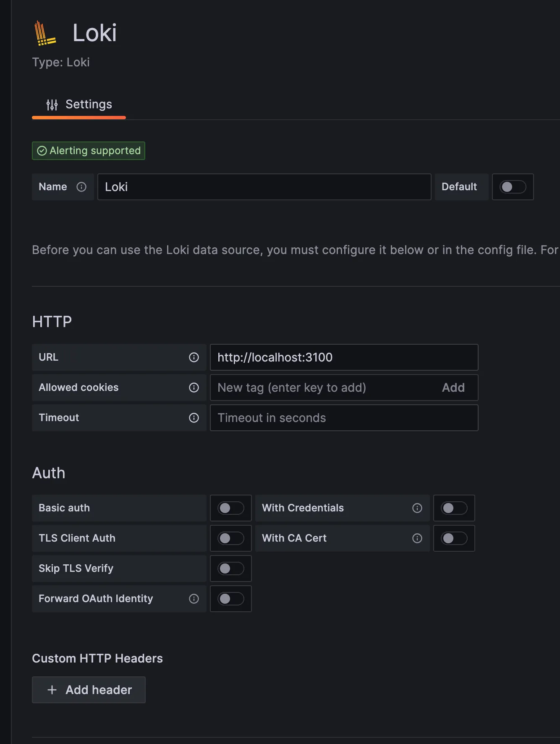The width and height of the screenshot is (560, 744).
Task: Click the With Credentials info icon
Action: (x=417, y=508)
